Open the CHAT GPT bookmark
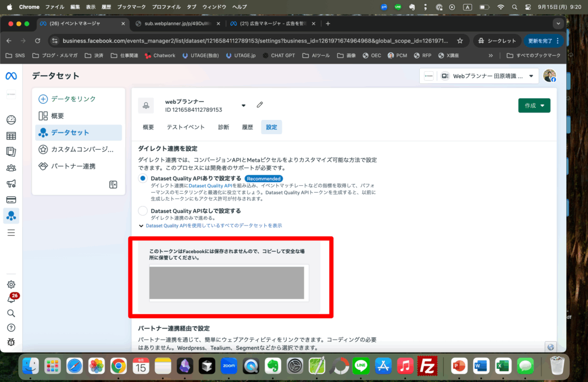This screenshot has height=382, width=588. pos(278,56)
